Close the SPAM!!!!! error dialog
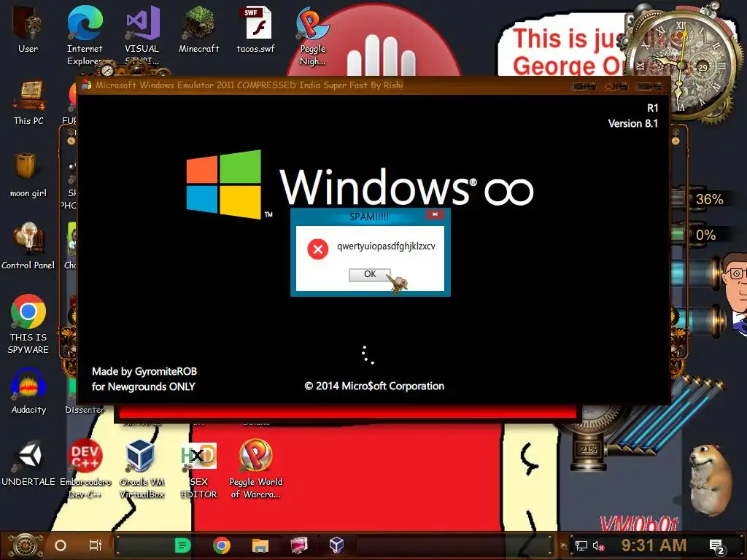Screen dimensions: 747x560 pos(435,215)
